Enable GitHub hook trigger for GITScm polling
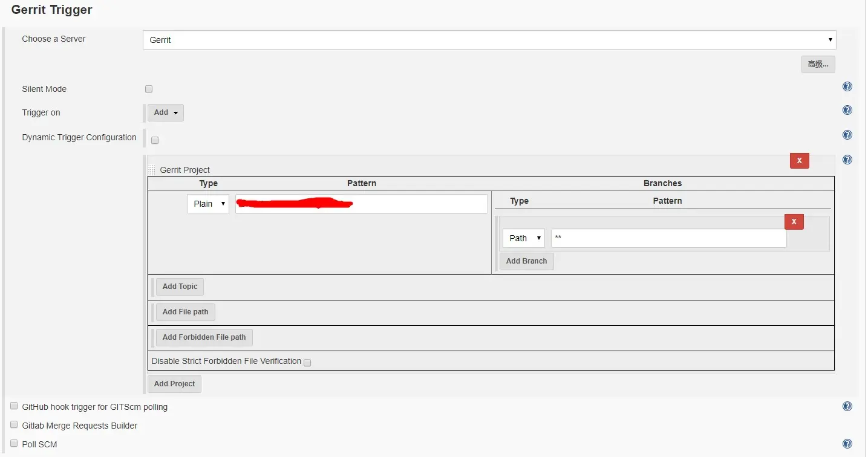This screenshot has height=457, width=868. (x=14, y=406)
